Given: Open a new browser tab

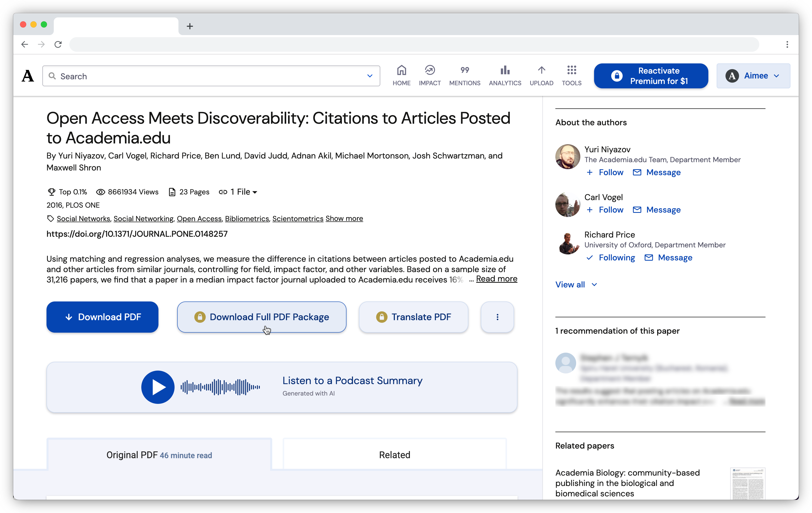Looking at the screenshot, I should point(190,26).
